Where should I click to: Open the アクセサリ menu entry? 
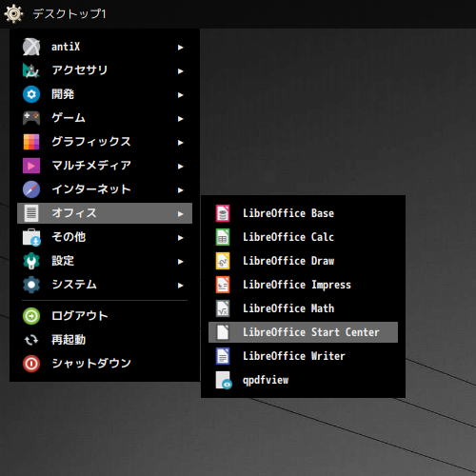click(105, 70)
